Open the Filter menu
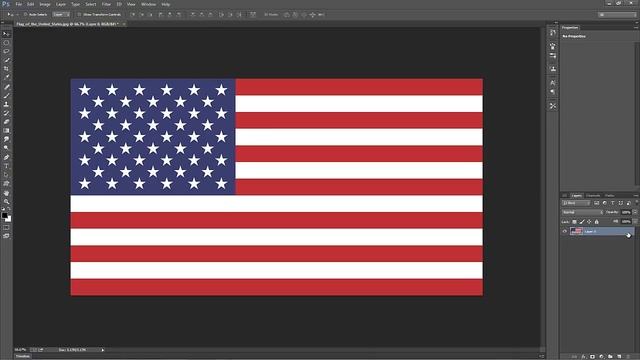Image resolution: width=640 pixels, height=360 pixels. click(107, 4)
